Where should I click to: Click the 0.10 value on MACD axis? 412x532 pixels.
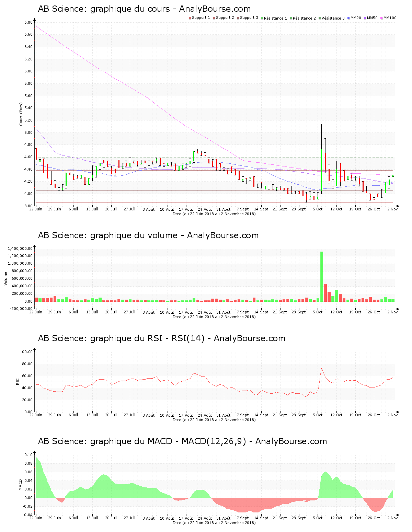pyautogui.click(x=28, y=455)
